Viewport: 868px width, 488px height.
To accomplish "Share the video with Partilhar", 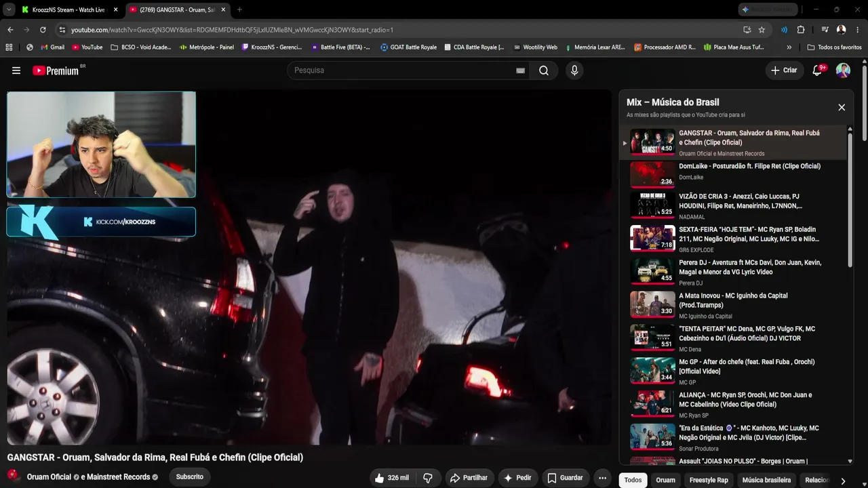I will [469, 478].
